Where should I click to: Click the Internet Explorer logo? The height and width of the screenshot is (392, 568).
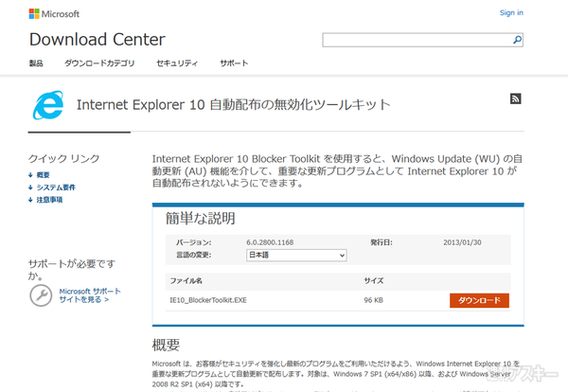[x=48, y=105]
